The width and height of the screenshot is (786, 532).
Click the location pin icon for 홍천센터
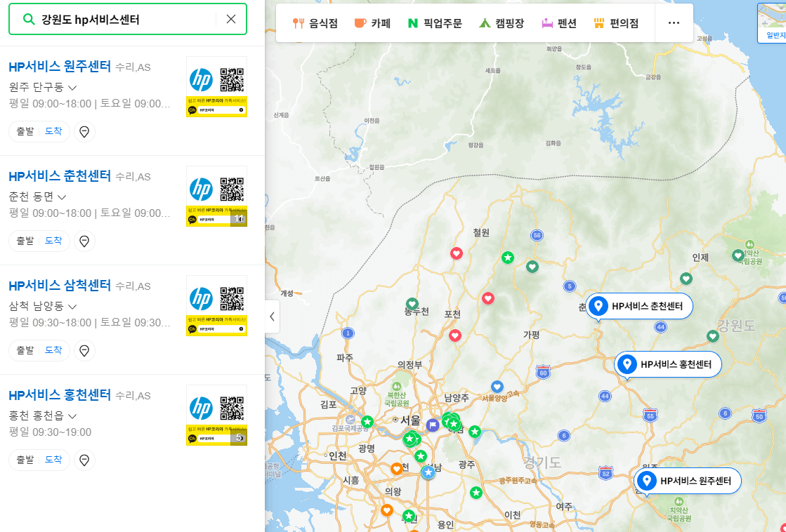coord(84,460)
